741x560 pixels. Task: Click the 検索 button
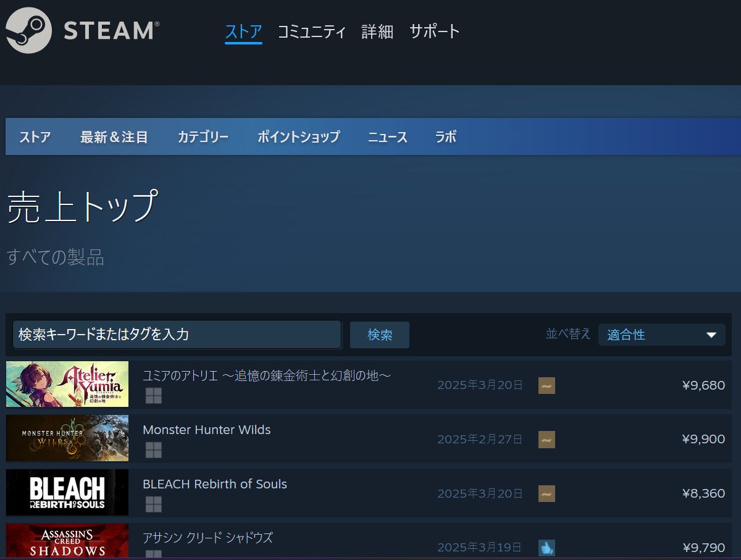click(x=380, y=335)
